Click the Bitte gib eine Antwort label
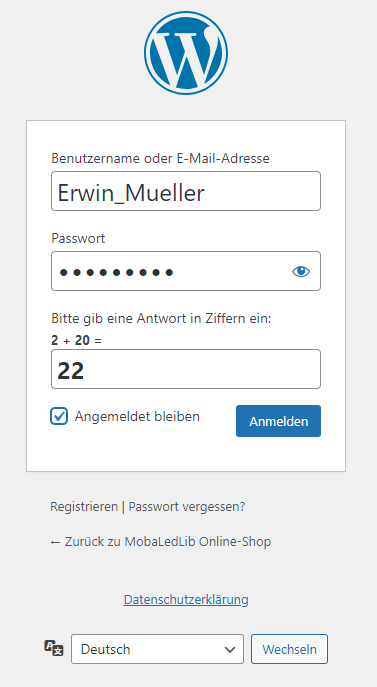 [161, 319]
